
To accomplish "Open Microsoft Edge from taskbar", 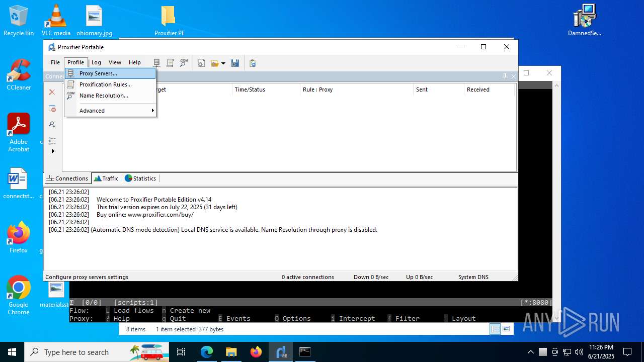I will [x=207, y=352].
